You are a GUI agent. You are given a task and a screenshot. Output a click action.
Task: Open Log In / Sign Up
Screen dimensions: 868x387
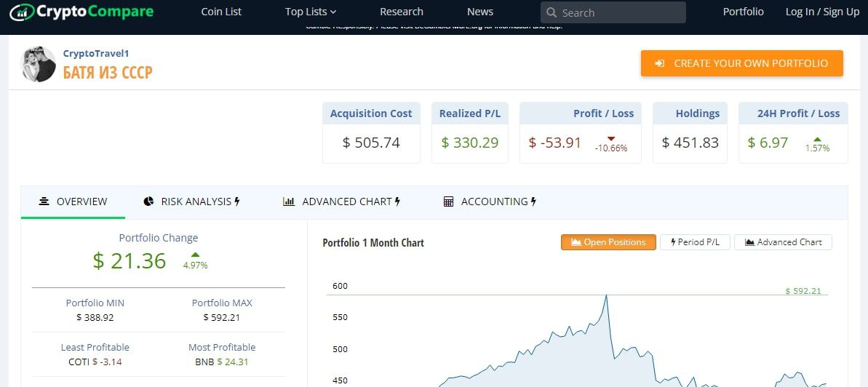[822, 12]
